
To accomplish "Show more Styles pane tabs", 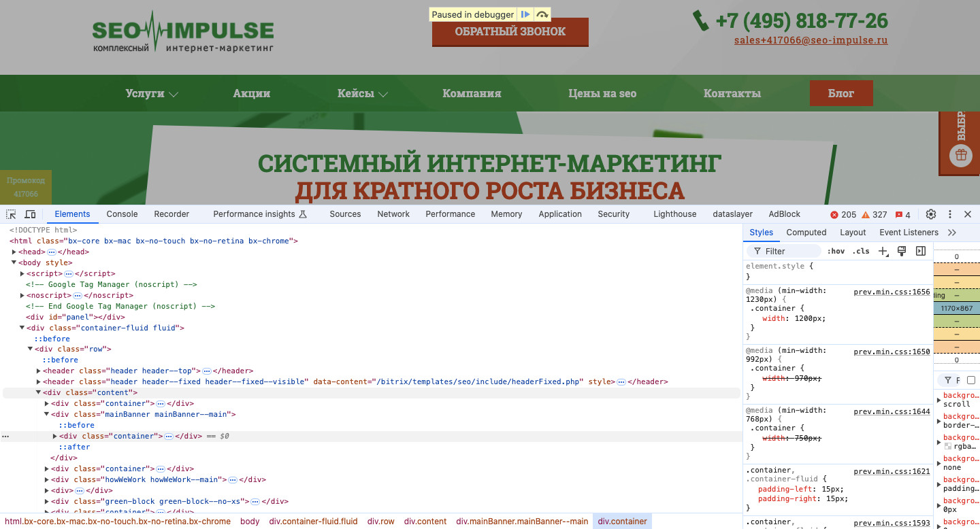I will (x=952, y=233).
